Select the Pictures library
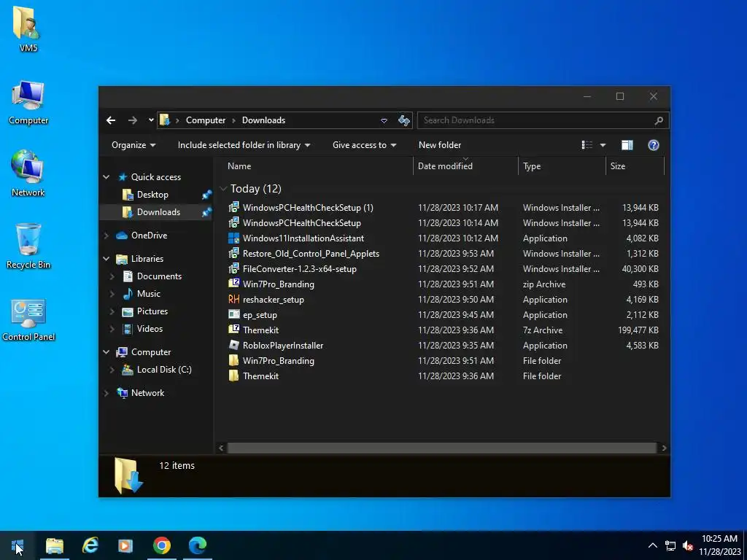The width and height of the screenshot is (747, 560). coord(152,311)
